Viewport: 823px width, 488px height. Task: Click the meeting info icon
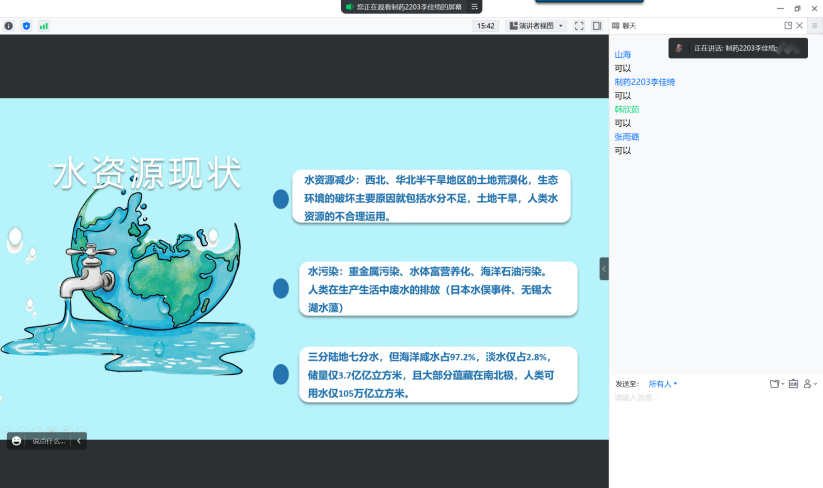9,26
